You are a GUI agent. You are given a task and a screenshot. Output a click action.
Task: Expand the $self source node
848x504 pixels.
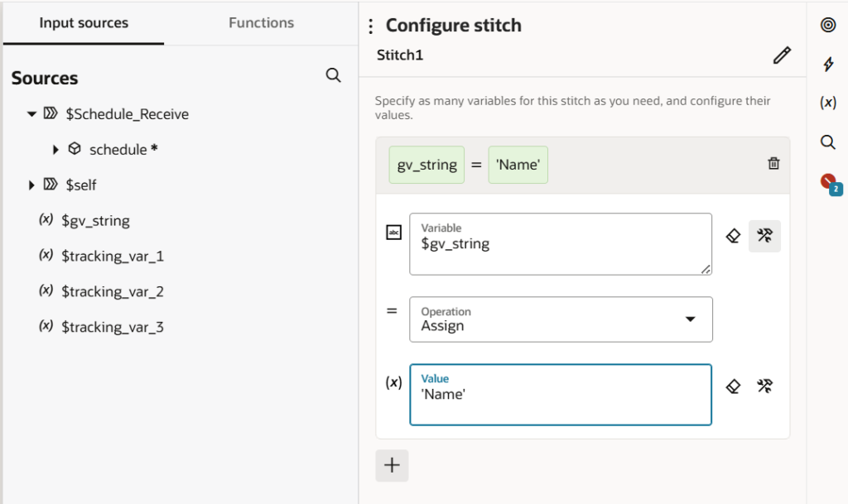pos(31,185)
